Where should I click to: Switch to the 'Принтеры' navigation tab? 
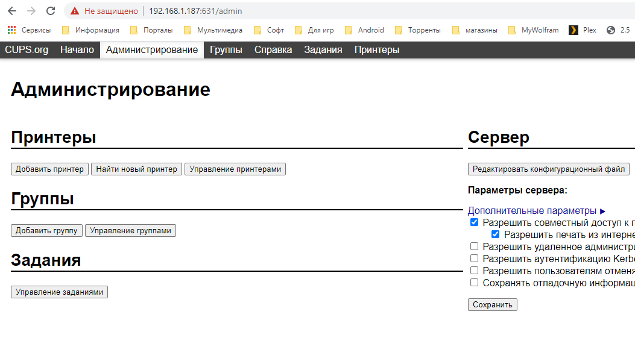[376, 50]
